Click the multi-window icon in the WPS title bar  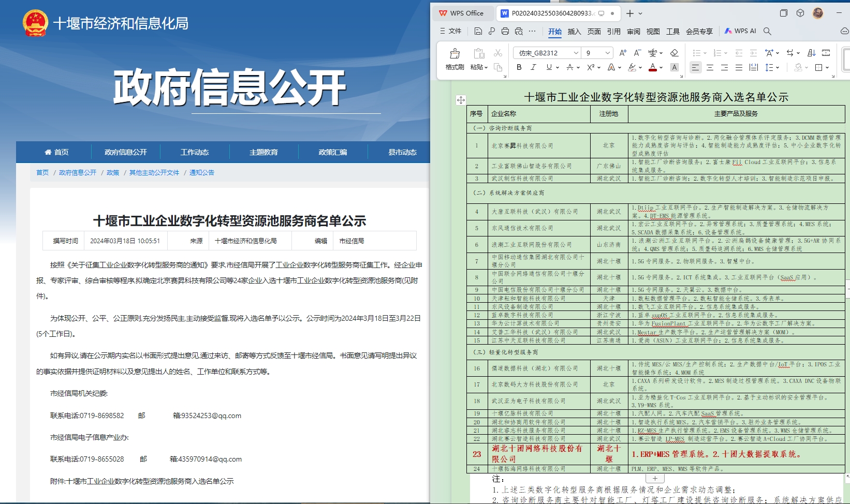783,13
